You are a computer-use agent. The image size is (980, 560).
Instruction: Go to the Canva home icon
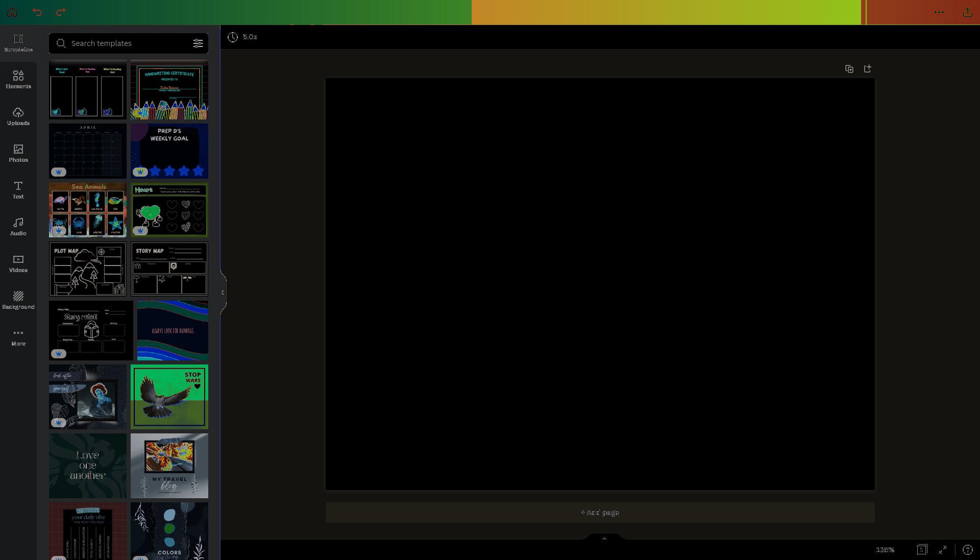pyautogui.click(x=12, y=12)
